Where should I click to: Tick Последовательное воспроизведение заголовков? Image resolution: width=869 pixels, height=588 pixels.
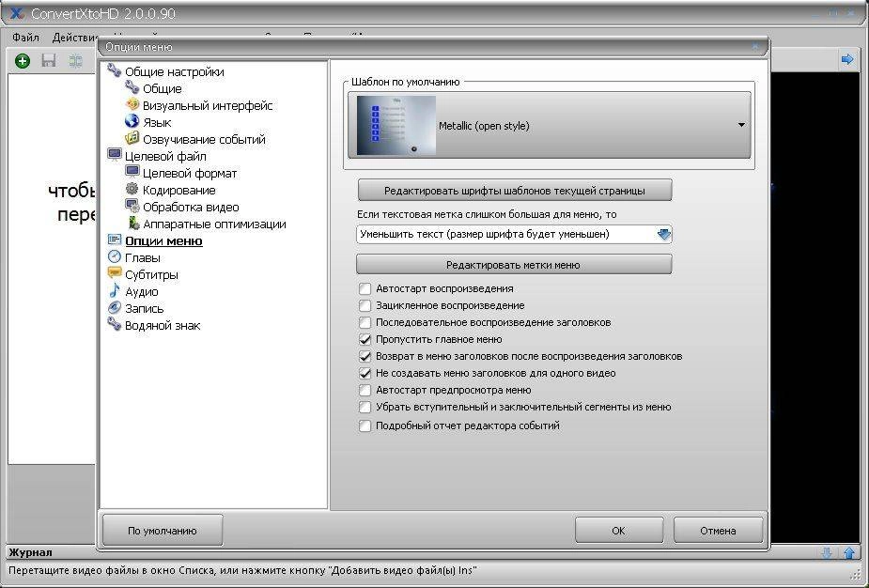pyautogui.click(x=365, y=322)
